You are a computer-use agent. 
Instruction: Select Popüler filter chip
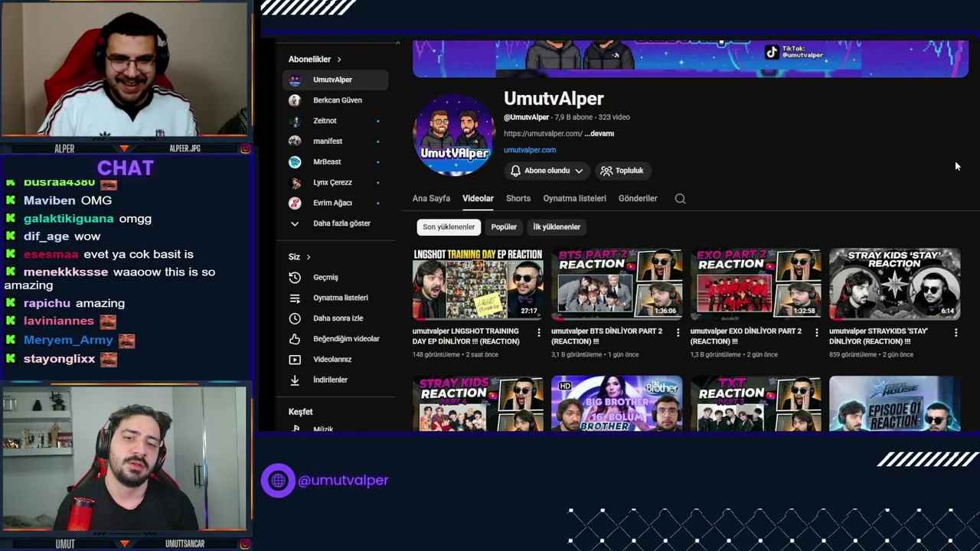pyautogui.click(x=504, y=227)
